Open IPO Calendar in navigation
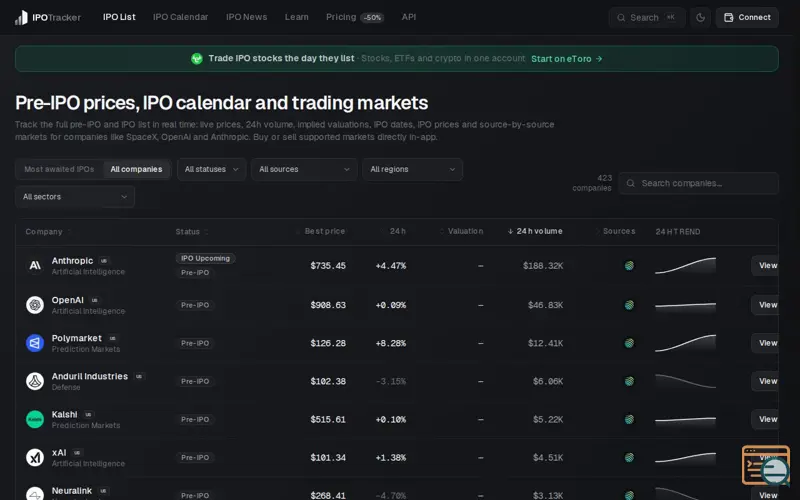 click(x=181, y=17)
